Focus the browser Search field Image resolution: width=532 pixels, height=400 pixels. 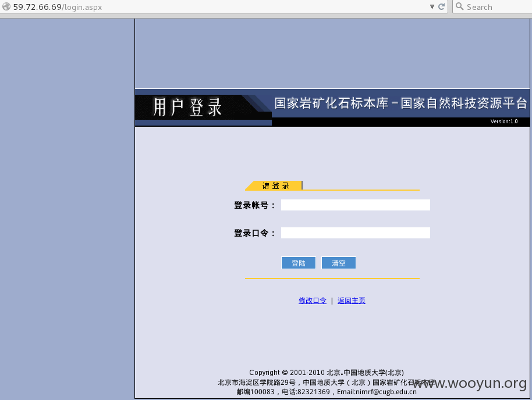494,7
